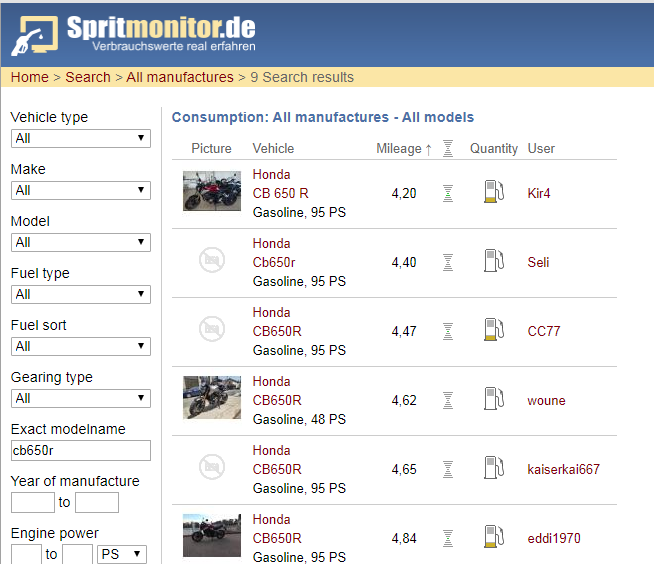The width and height of the screenshot is (654, 564).
Task: Click the distribution icon in the CC77 row
Action: tap(448, 331)
